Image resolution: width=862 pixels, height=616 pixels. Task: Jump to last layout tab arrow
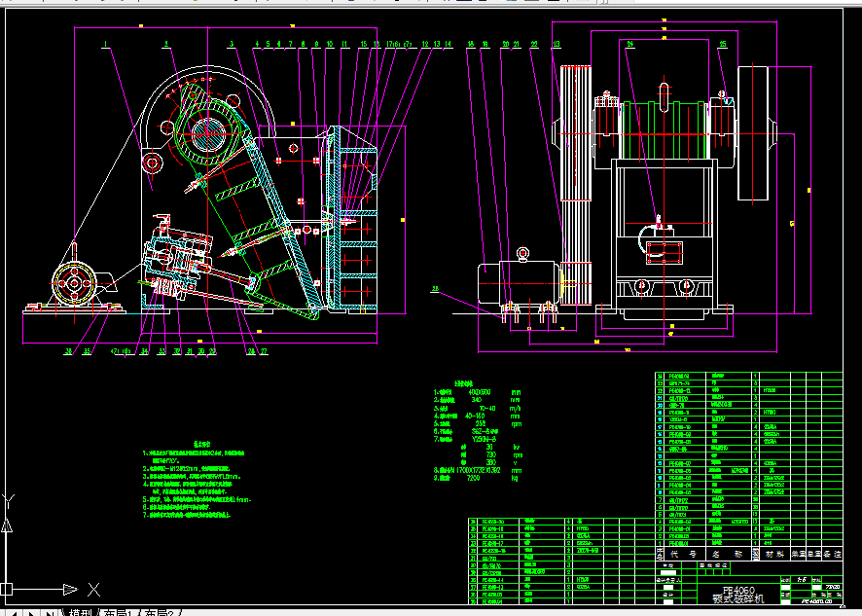tap(50, 613)
